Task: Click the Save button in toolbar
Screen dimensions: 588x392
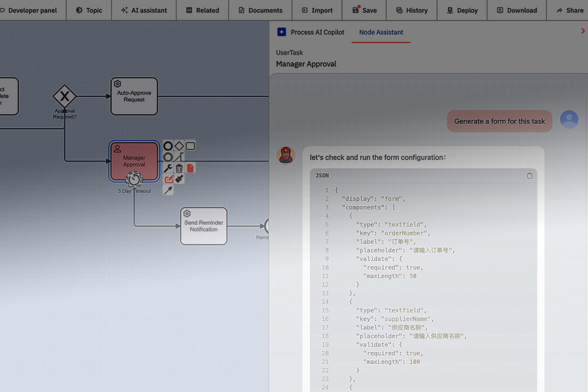Action: pos(364,10)
